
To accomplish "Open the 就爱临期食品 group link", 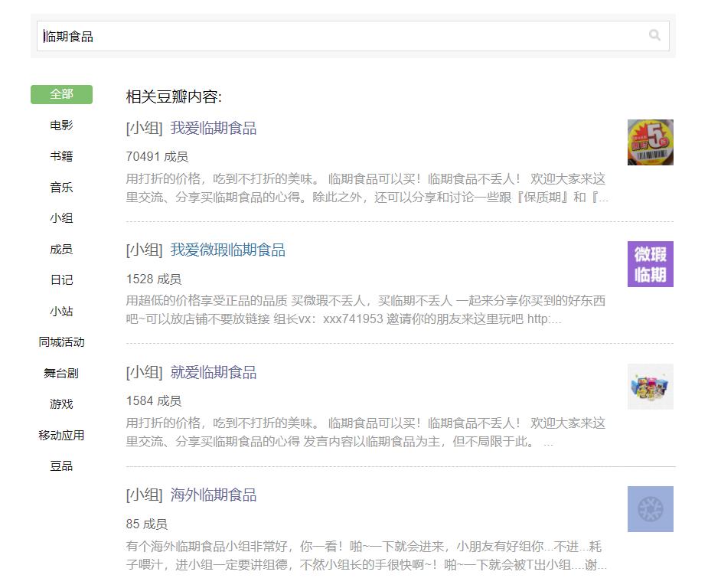I will (213, 373).
